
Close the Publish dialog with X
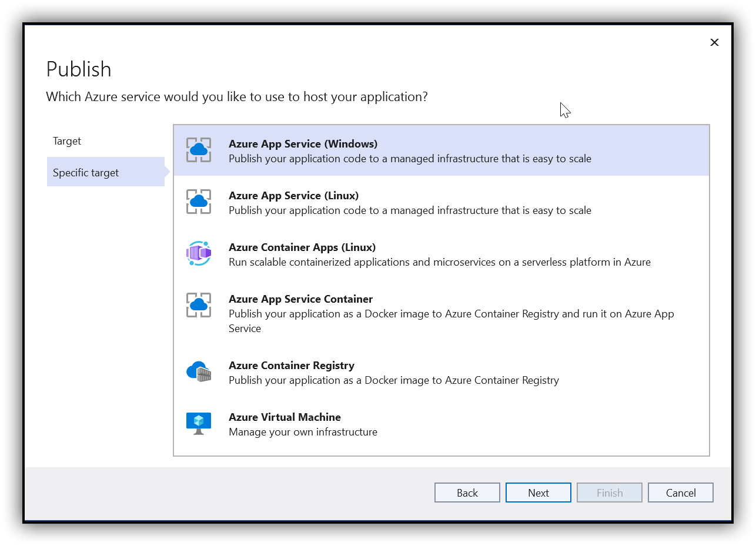714,42
